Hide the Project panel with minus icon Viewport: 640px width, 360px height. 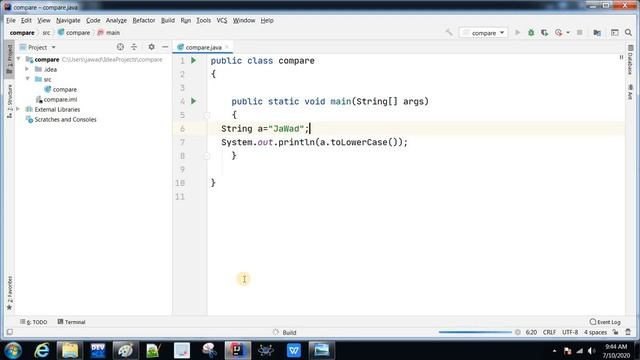(165, 47)
